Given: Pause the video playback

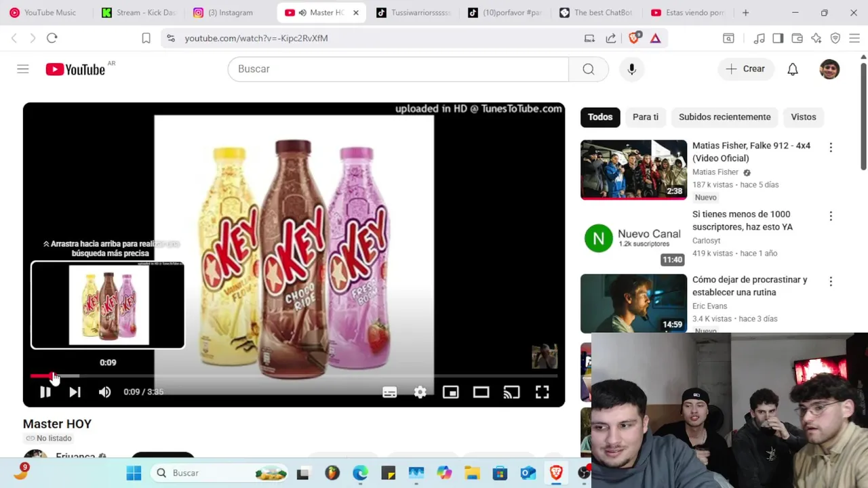Looking at the screenshot, I should [x=45, y=392].
